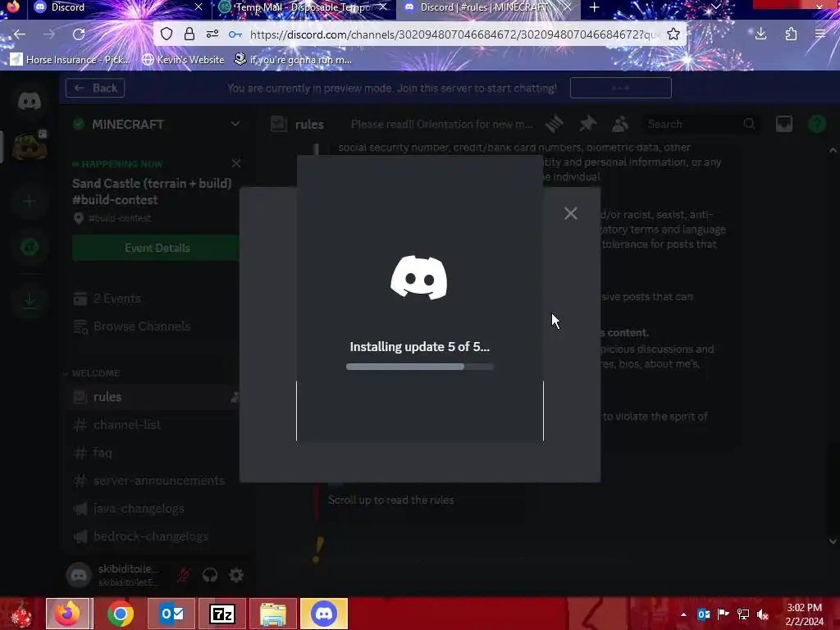Screen dimensions: 840x630
Task: Reload the page in Firefox
Action: pos(79,34)
